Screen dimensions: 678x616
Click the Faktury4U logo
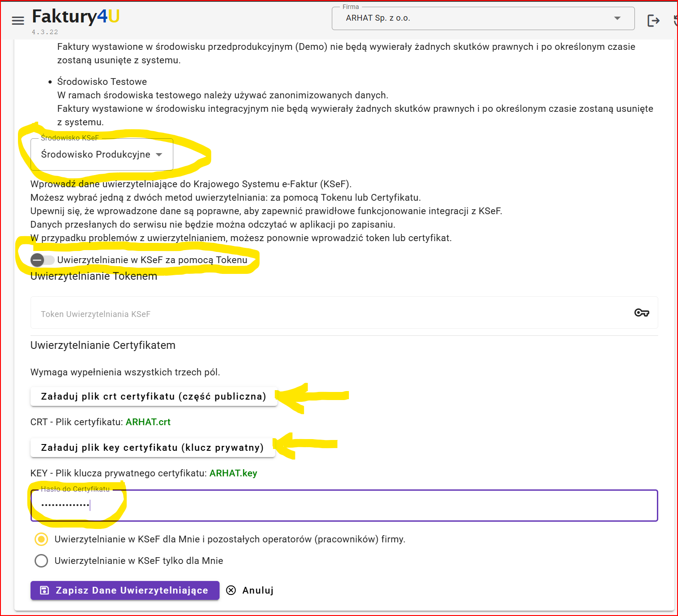tap(75, 17)
